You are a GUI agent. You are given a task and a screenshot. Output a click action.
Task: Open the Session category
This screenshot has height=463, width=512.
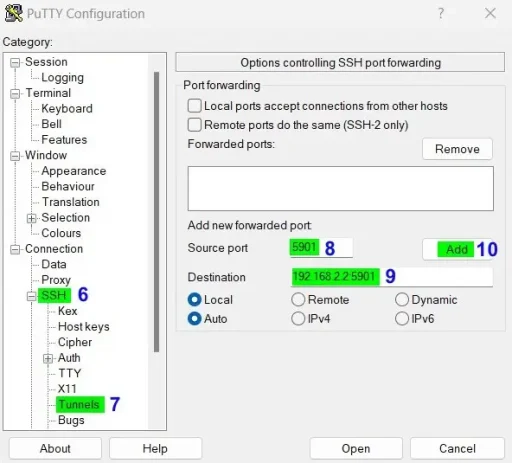pos(46,62)
